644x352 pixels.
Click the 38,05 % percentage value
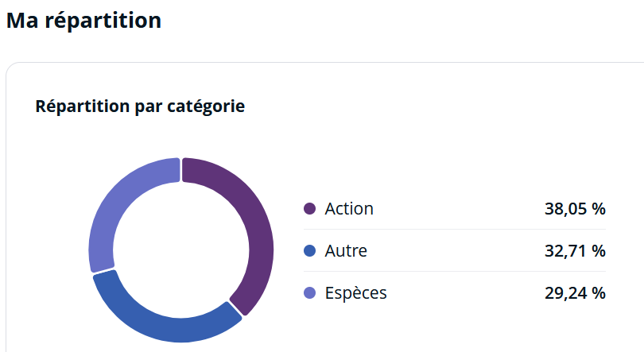(575, 209)
